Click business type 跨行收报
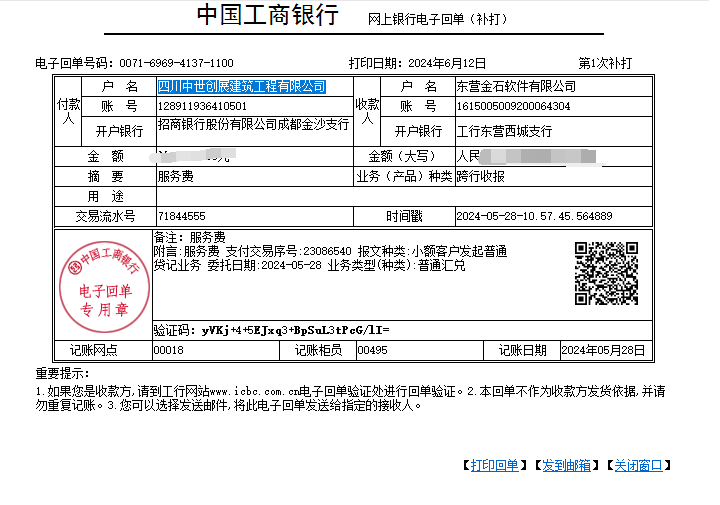720x505 pixels. [480, 176]
